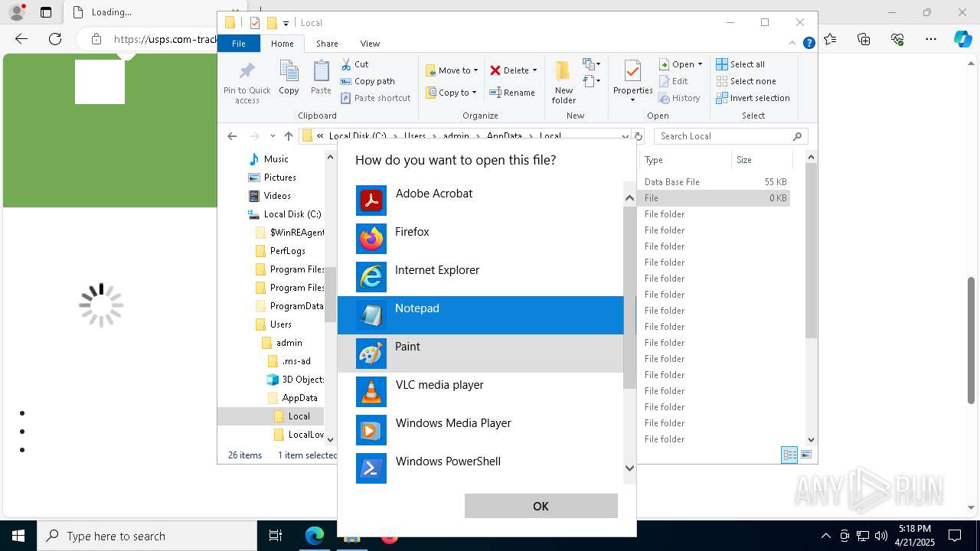The image size is (980, 551).
Task: Open the Copy to dropdown
Action: tap(451, 93)
